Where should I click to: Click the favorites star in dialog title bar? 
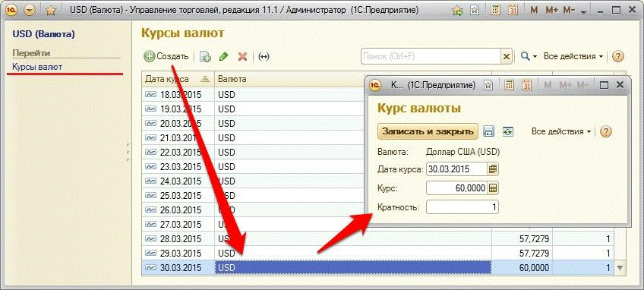[x=488, y=85]
